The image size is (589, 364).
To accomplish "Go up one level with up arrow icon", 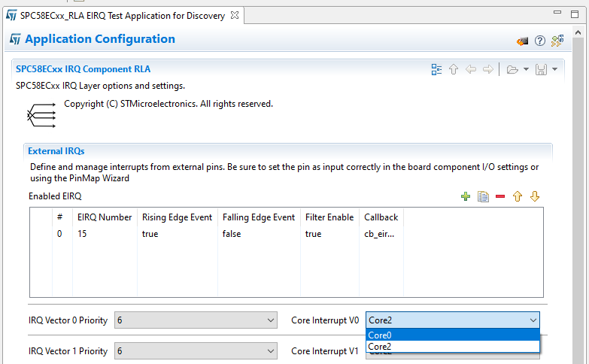I will 454,69.
